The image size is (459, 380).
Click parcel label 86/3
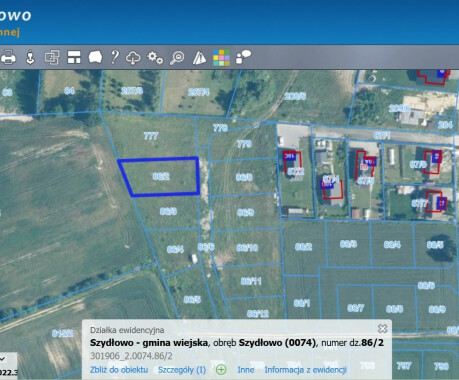pyautogui.click(x=168, y=211)
